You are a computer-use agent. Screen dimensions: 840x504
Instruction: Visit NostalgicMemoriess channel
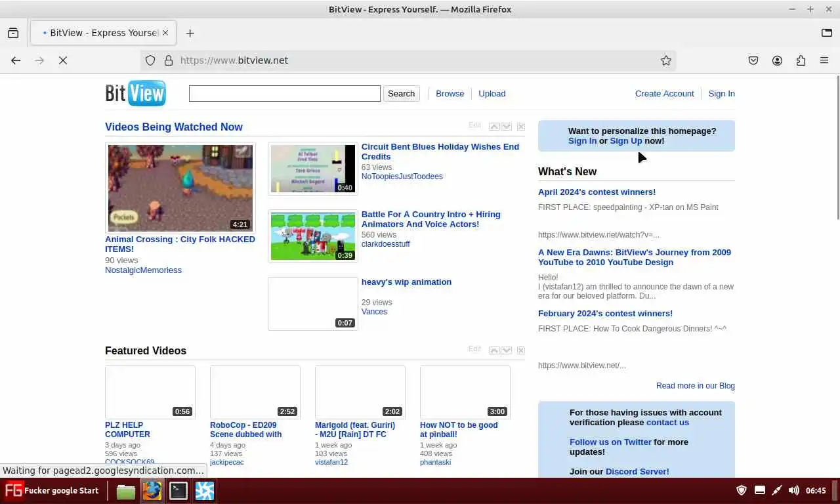pyautogui.click(x=143, y=270)
